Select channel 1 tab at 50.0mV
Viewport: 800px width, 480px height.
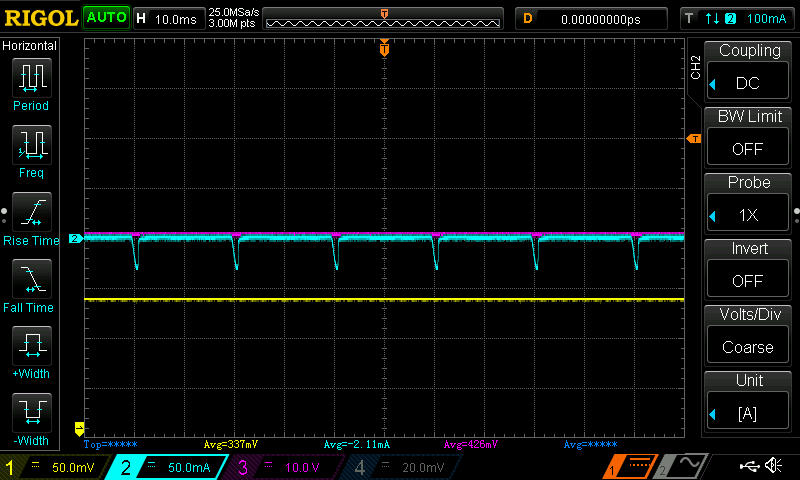(56, 467)
